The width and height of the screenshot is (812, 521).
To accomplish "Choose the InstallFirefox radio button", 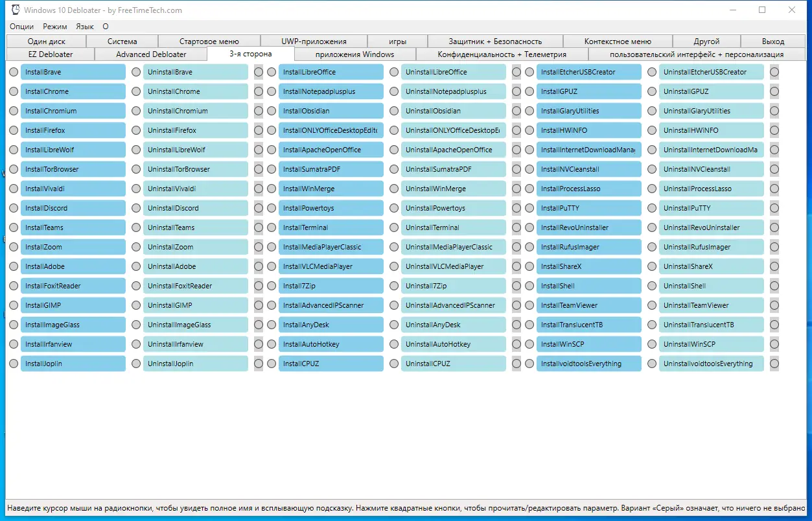I will [x=14, y=130].
